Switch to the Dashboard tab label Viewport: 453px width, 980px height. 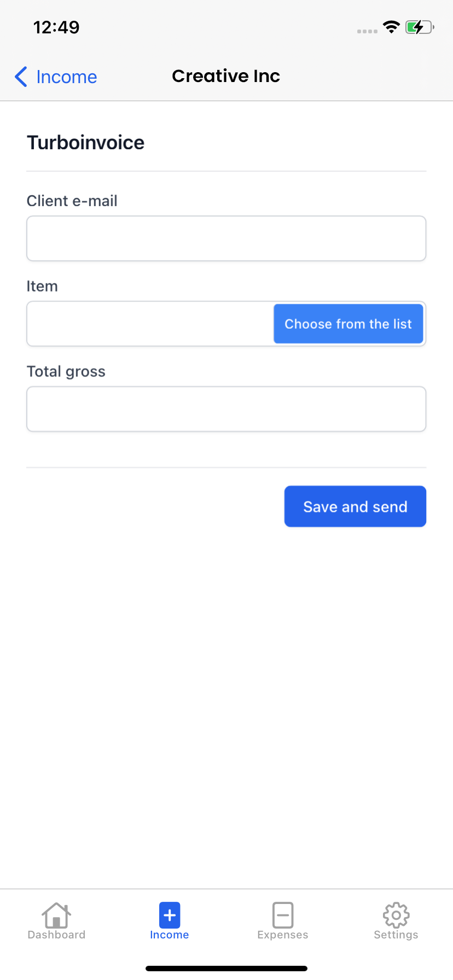click(x=56, y=935)
